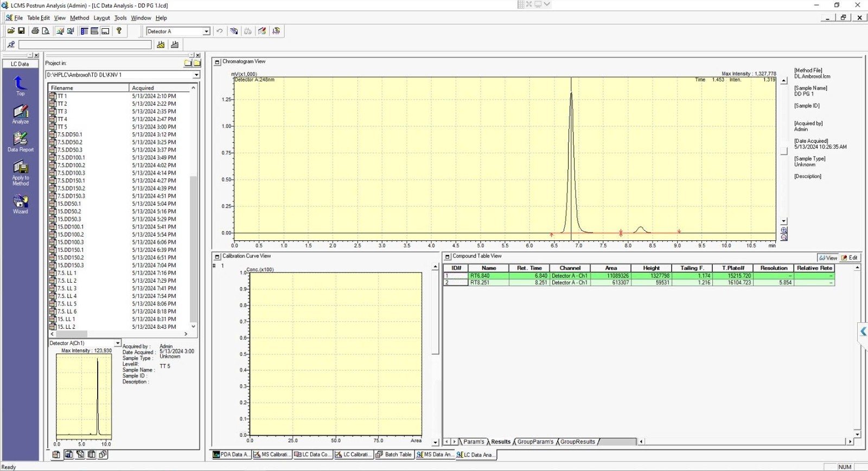Switch to PDA Data window tab

pyautogui.click(x=231, y=455)
